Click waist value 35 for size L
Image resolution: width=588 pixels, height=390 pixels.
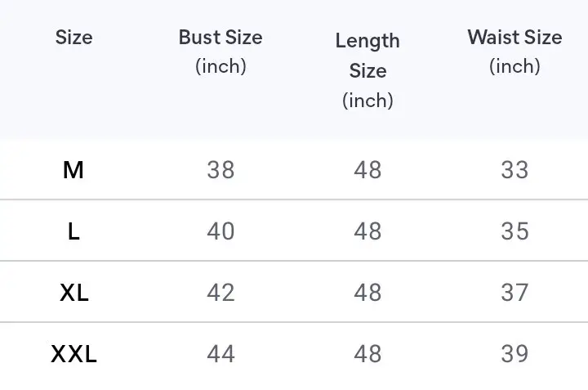514,231
